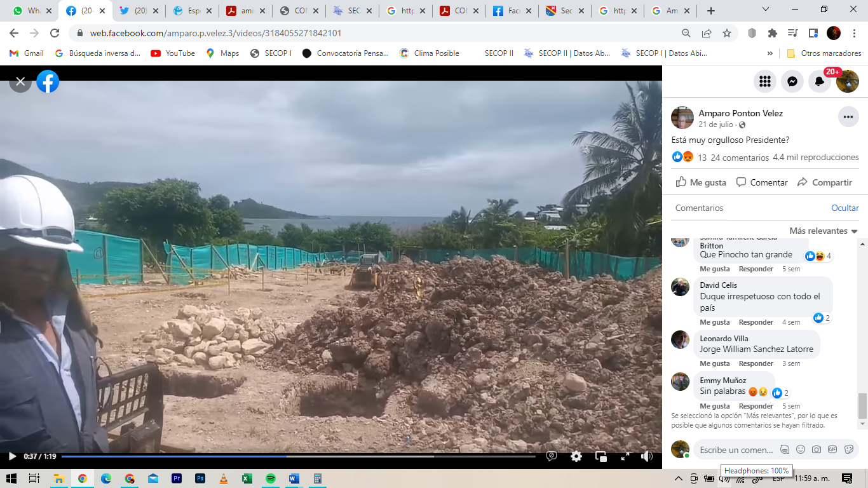Viewport: 868px width, 488px height.
Task: Open Maps bookmark
Action: click(222, 53)
